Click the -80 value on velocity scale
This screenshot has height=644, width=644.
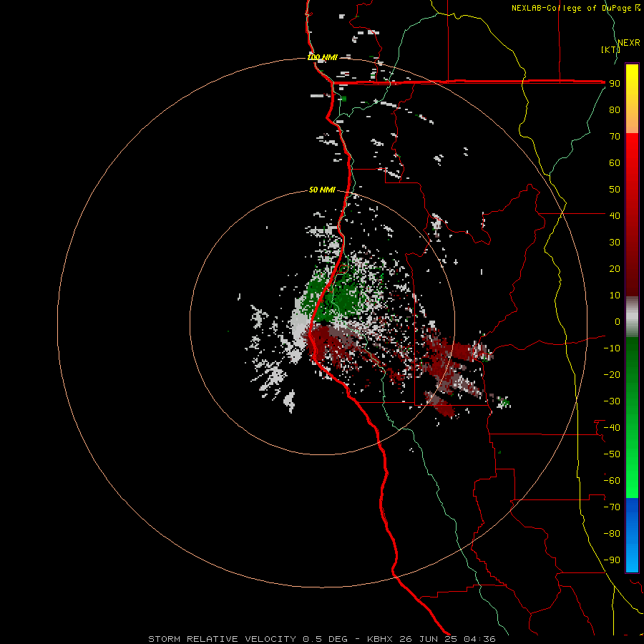click(x=612, y=534)
